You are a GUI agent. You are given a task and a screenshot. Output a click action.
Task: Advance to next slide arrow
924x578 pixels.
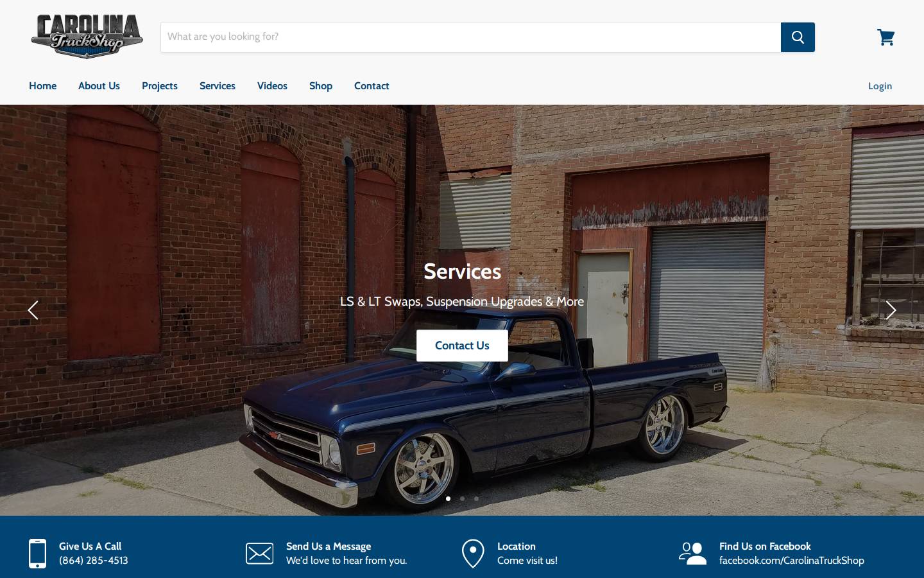click(x=891, y=310)
